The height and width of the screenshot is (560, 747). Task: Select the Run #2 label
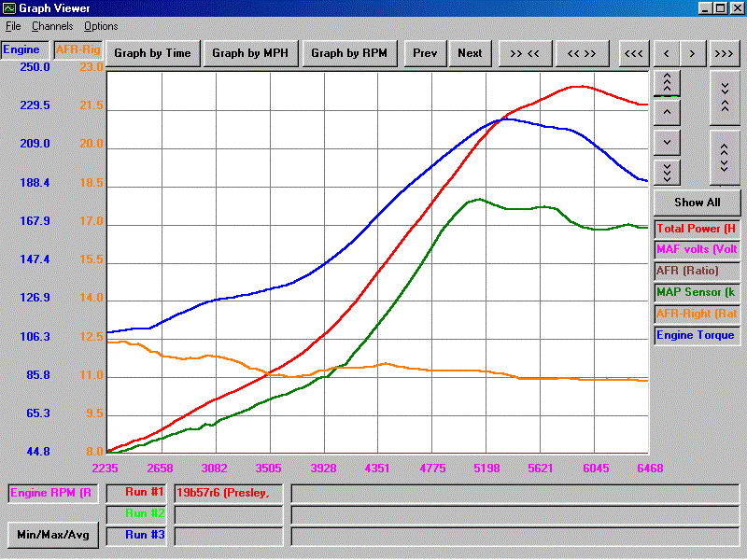coord(136,514)
